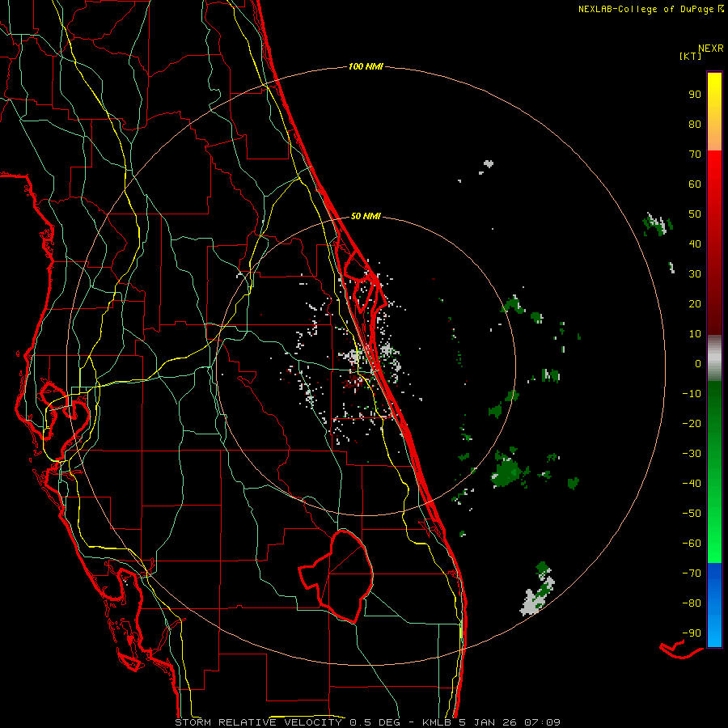
Task: Select the 50 NMI range ring label
Action: (x=366, y=216)
